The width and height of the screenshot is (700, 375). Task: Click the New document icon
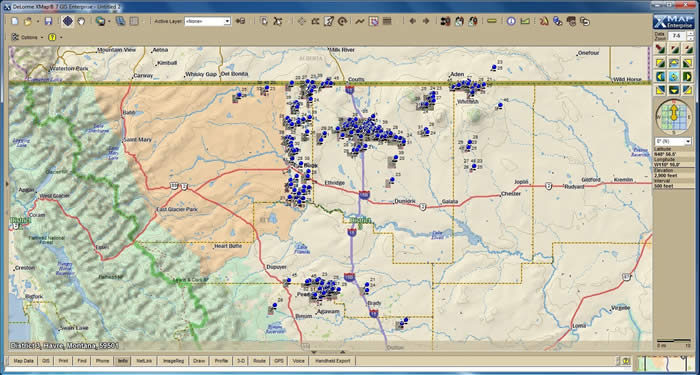(15, 21)
